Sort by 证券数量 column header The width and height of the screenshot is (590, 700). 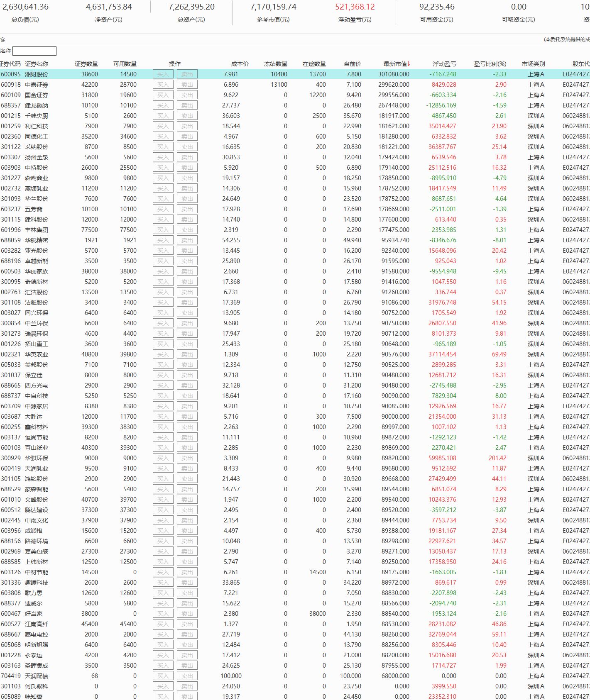[86, 64]
